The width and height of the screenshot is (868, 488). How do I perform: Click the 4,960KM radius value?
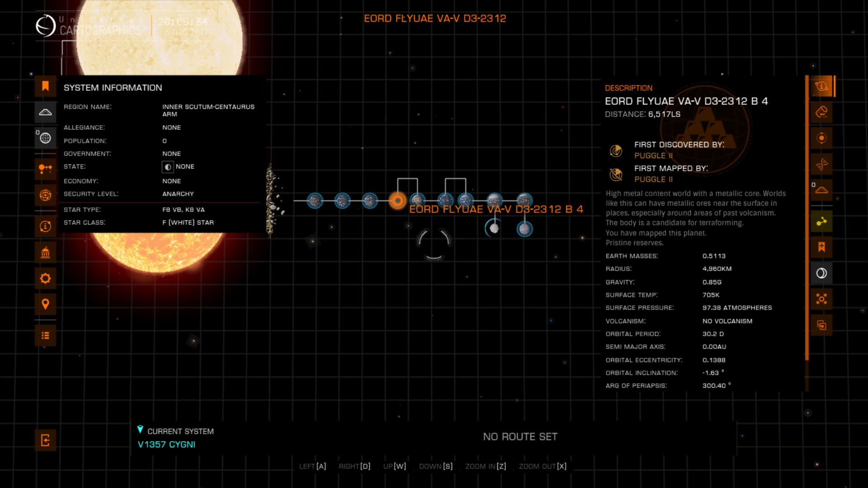click(717, 269)
